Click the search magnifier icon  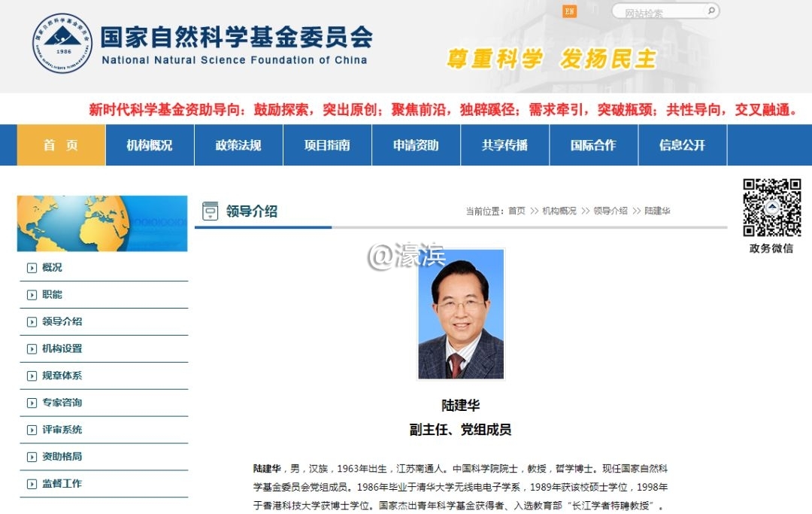tap(710, 11)
